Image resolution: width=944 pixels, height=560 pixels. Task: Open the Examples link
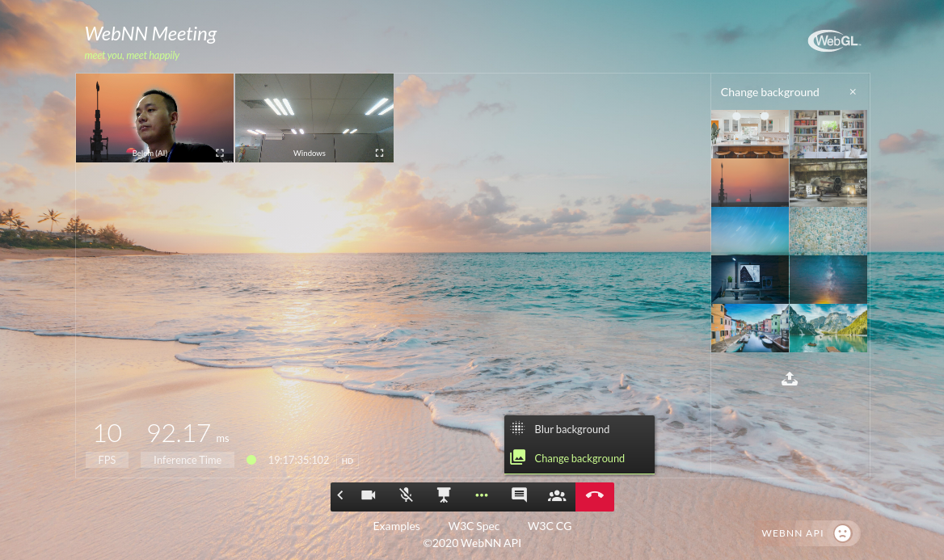point(396,526)
